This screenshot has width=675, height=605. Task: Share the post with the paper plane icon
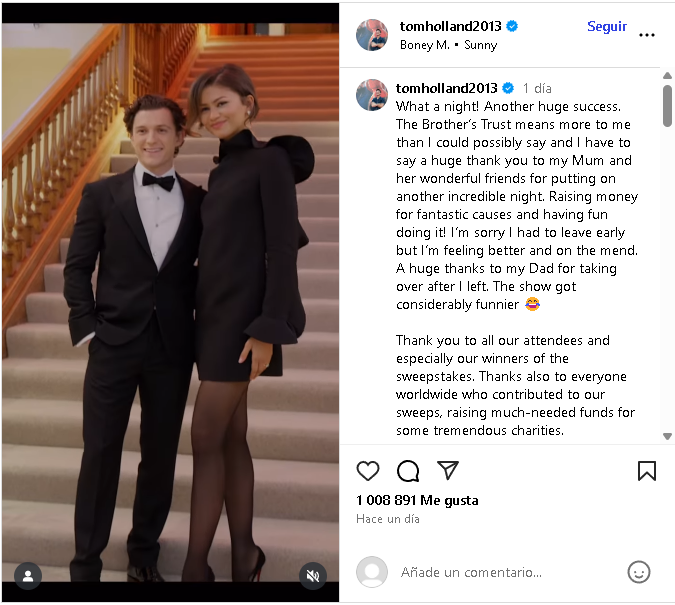point(448,470)
